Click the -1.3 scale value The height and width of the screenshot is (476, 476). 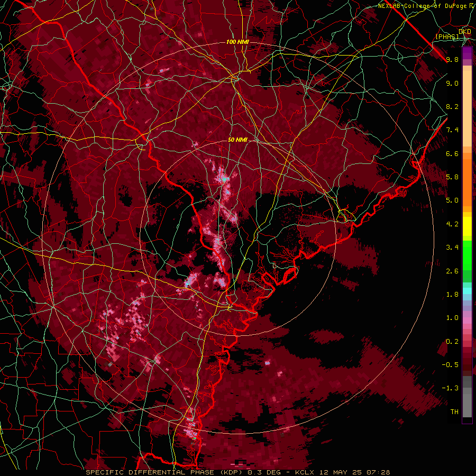(450, 388)
